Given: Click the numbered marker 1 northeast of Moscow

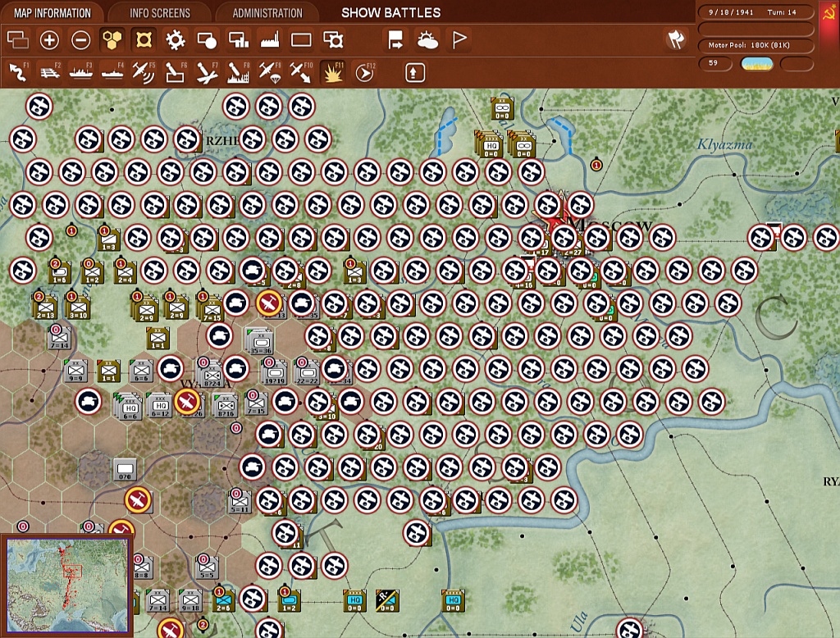Looking at the screenshot, I should click(596, 165).
